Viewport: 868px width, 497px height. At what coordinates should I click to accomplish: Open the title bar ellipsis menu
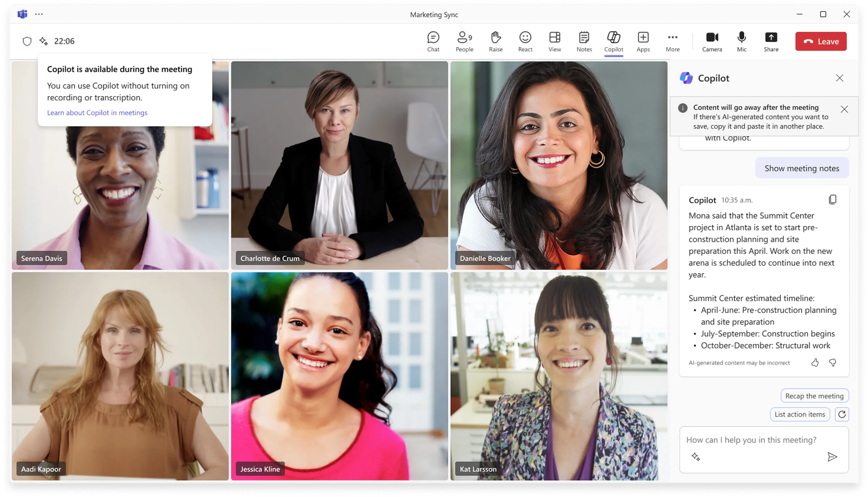click(39, 14)
